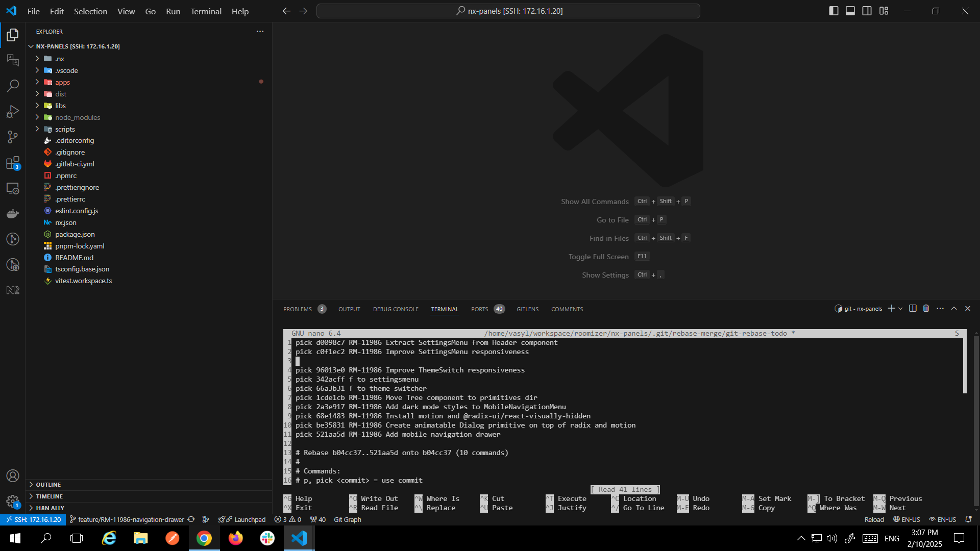This screenshot has width=980, height=551.
Task: Open the Docker view in activity bar
Action: tap(13, 214)
